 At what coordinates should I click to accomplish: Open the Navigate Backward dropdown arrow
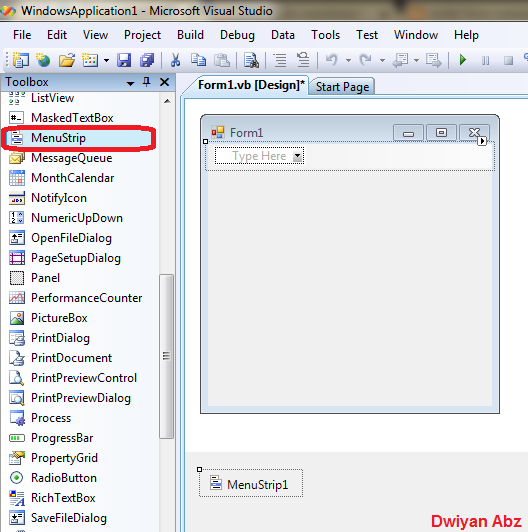(416, 61)
